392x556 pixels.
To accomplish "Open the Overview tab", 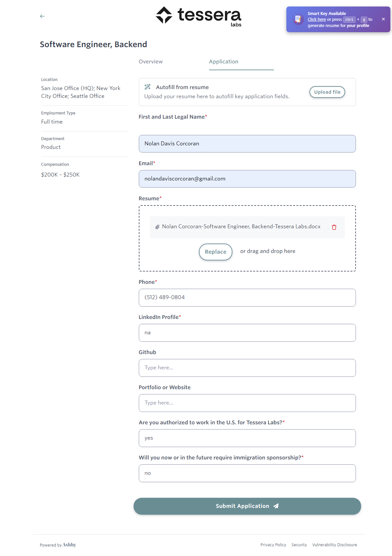I will [x=150, y=62].
